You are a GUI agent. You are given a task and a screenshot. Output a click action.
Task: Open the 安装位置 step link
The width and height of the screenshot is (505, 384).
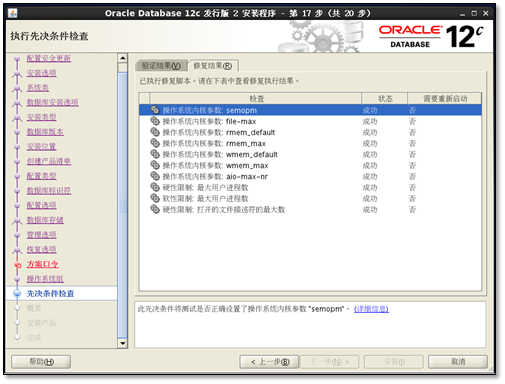41,146
